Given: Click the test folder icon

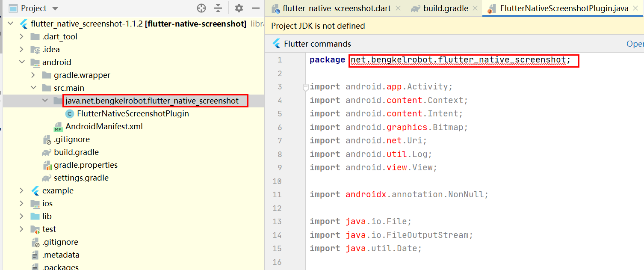Looking at the screenshot, I should [x=35, y=229].
